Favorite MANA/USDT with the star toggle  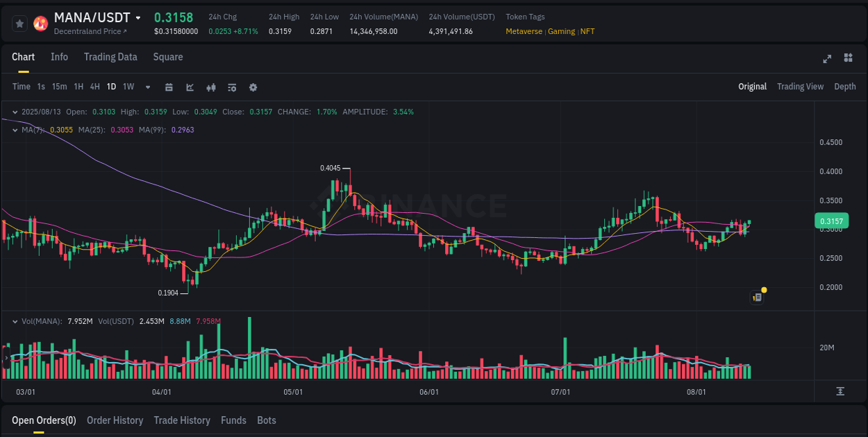(x=19, y=23)
